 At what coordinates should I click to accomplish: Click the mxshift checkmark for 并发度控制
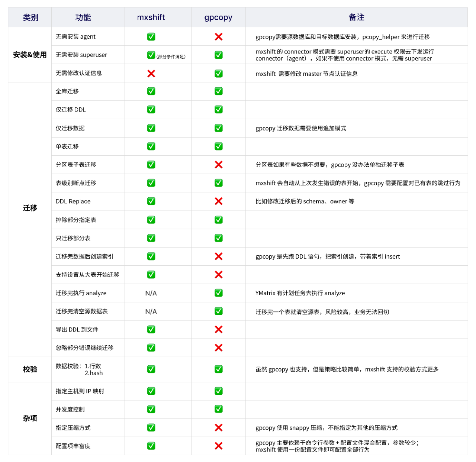(151, 409)
